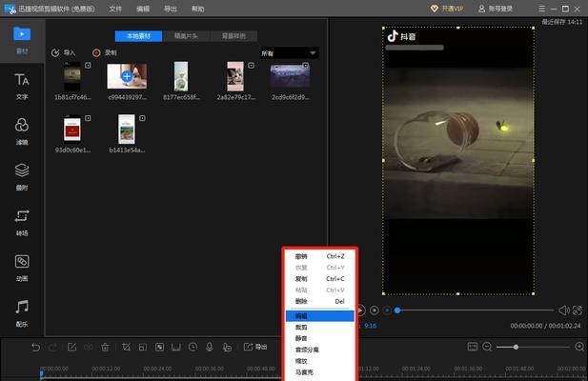Open the 编辑 menu in menu bar
This screenshot has width=588, height=381.
tap(143, 9)
